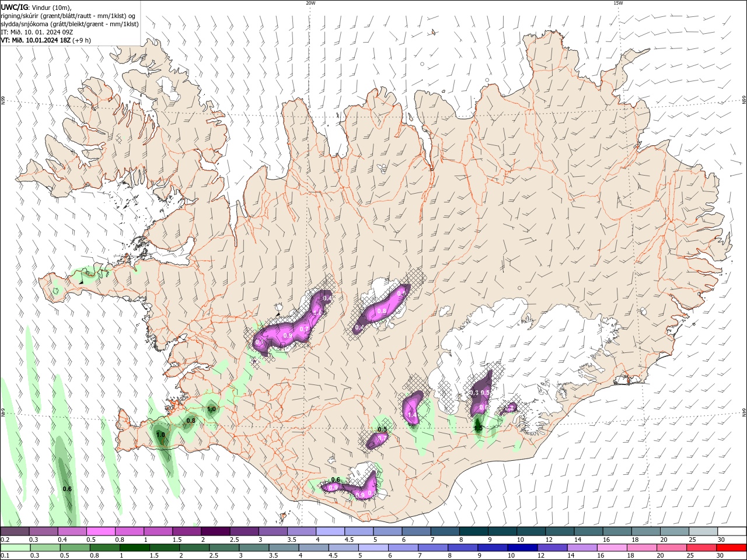Click the bright pink 0.5 swatch in top legend row
Screen dimensions: 747x560
tap(101, 531)
